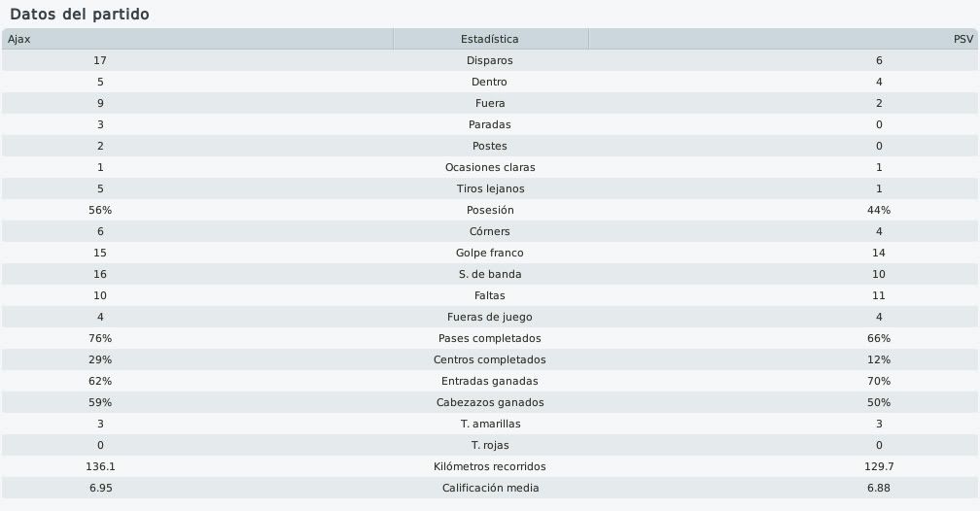Click Ajax's 56% possession value
The image size is (980, 511).
point(100,210)
